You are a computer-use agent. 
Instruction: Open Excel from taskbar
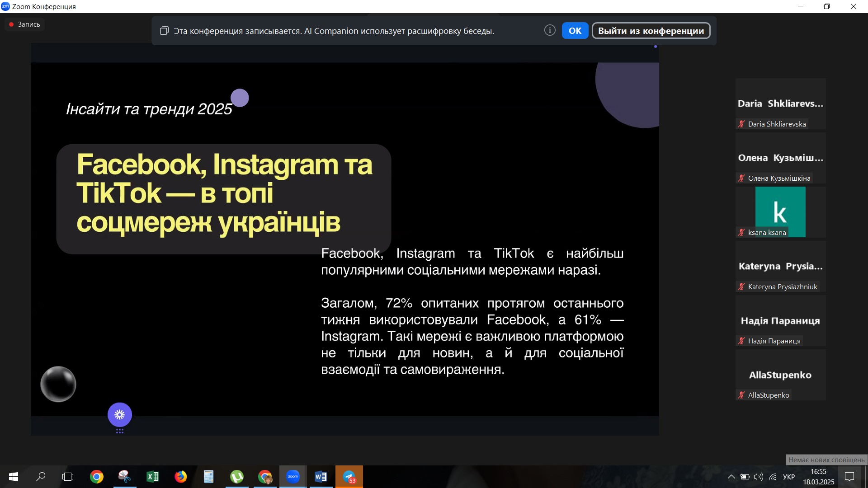click(x=153, y=477)
